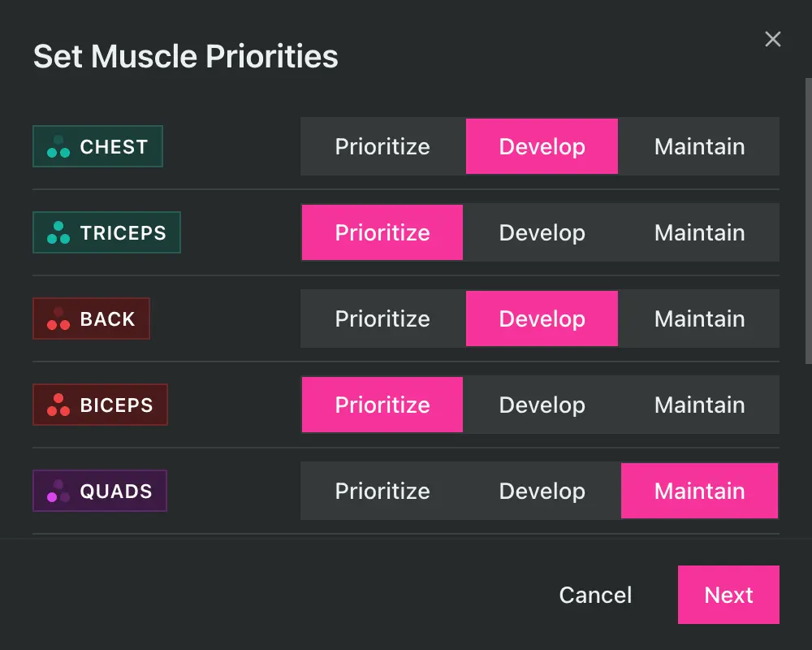
Task: Click the Cancel button
Action: 595,595
